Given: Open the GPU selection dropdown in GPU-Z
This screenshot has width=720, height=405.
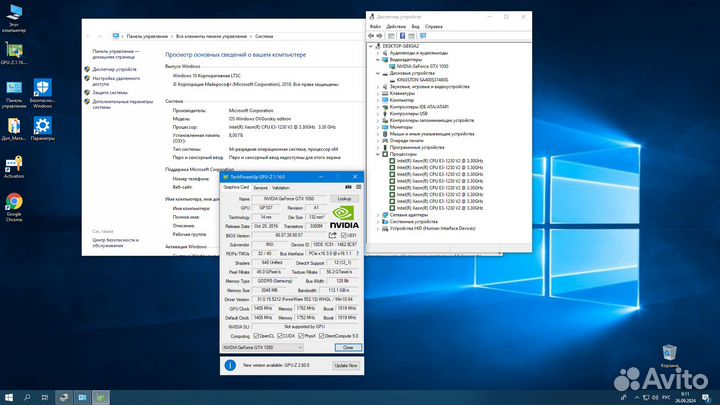Looking at the screenshot, I should (263, 348).
